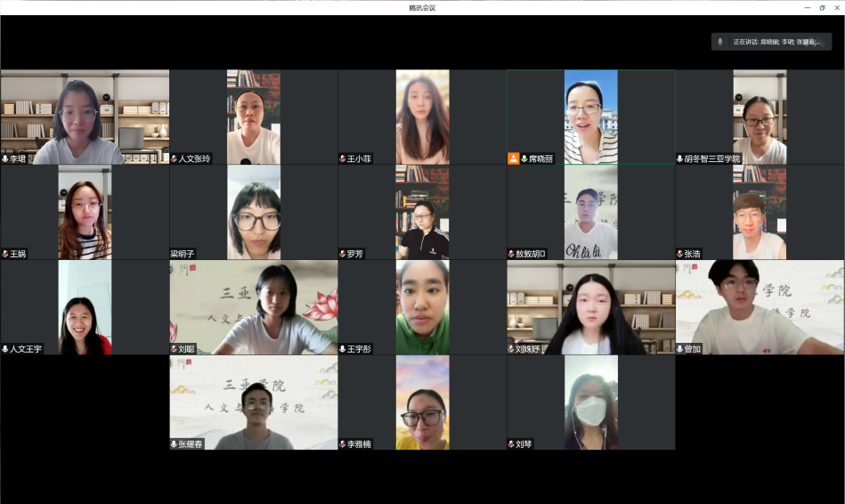Image resolution: width=845 pixels, height=504 pixels.
Task: Select 张浩's video tile
Action: click(x=760, y=212)
